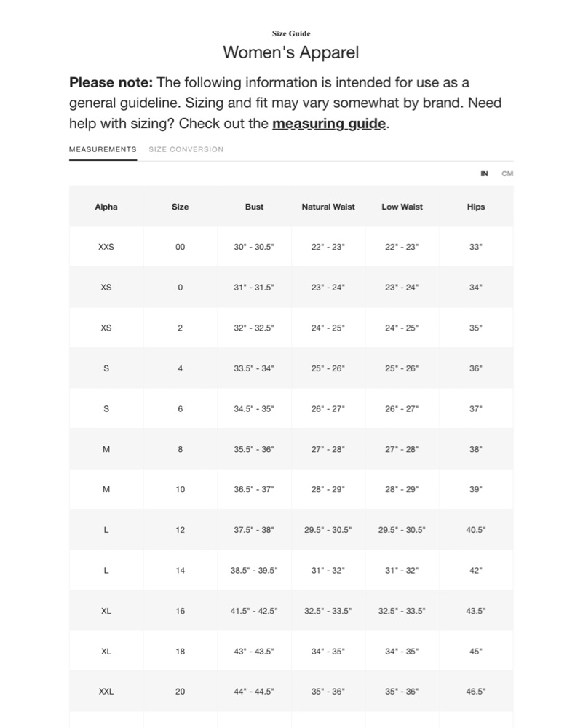
Task: Click the natural waist value 32.5" - 33.5"
Action: click(x=328, y=611)
